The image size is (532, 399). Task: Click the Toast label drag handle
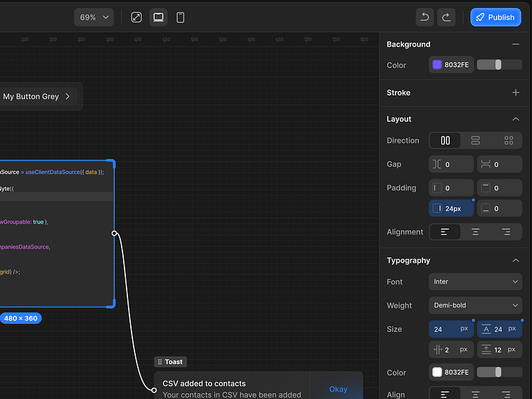[x=160, y=362]
